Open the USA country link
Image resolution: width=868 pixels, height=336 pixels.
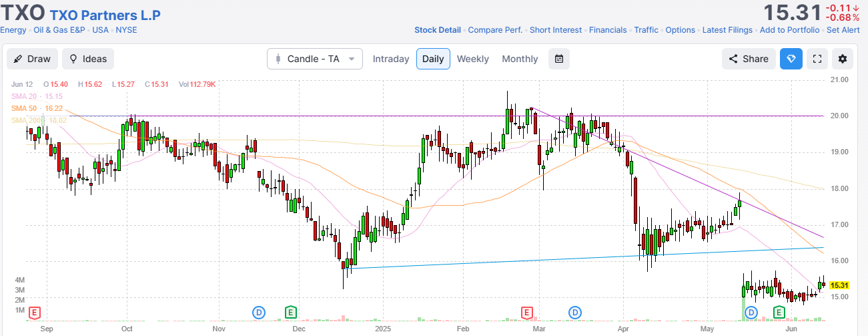[101, 30]
